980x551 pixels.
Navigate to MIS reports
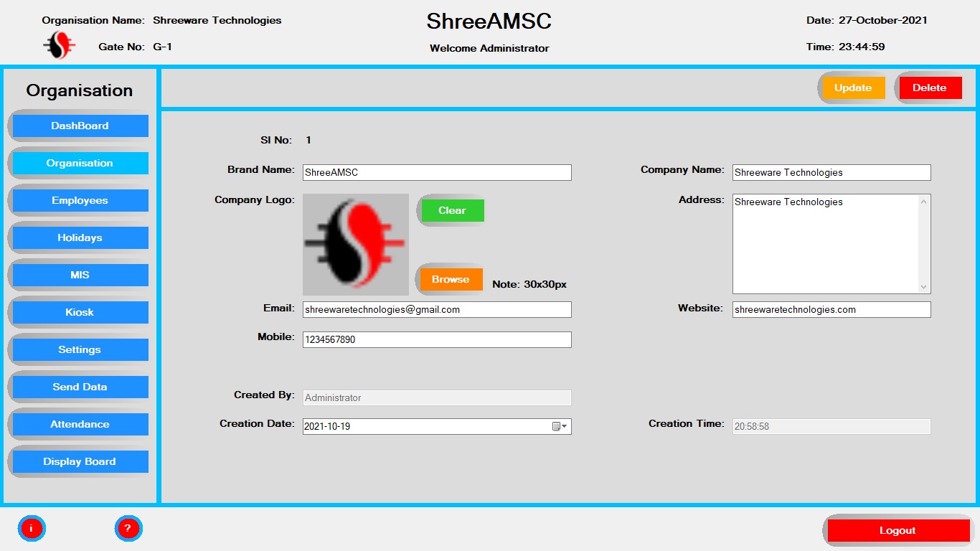point(80,275)
